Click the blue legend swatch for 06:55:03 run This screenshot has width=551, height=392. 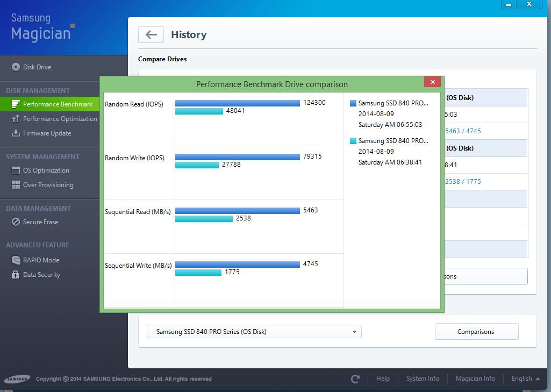coord(353,103)
